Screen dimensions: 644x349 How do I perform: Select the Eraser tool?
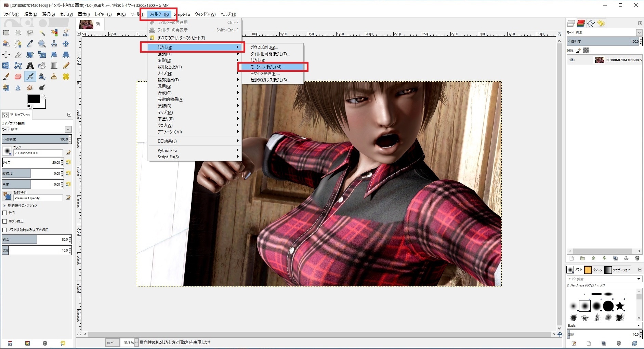(18, 77)
